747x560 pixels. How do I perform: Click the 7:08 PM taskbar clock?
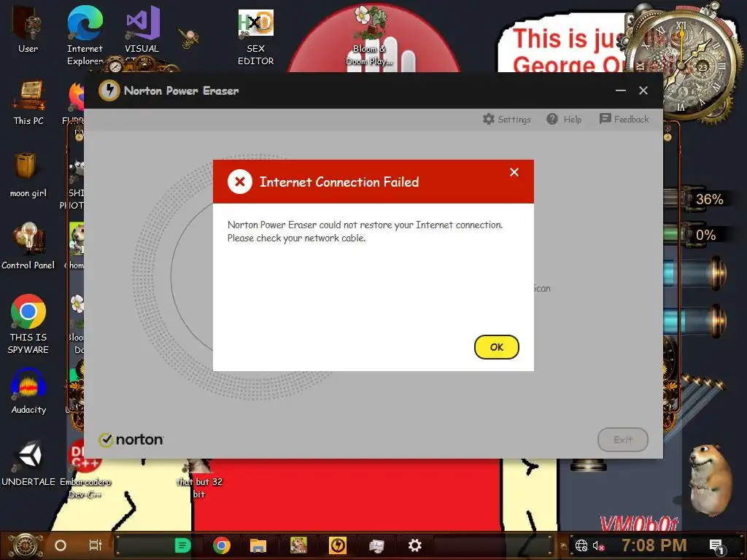(x=654, y=545)
